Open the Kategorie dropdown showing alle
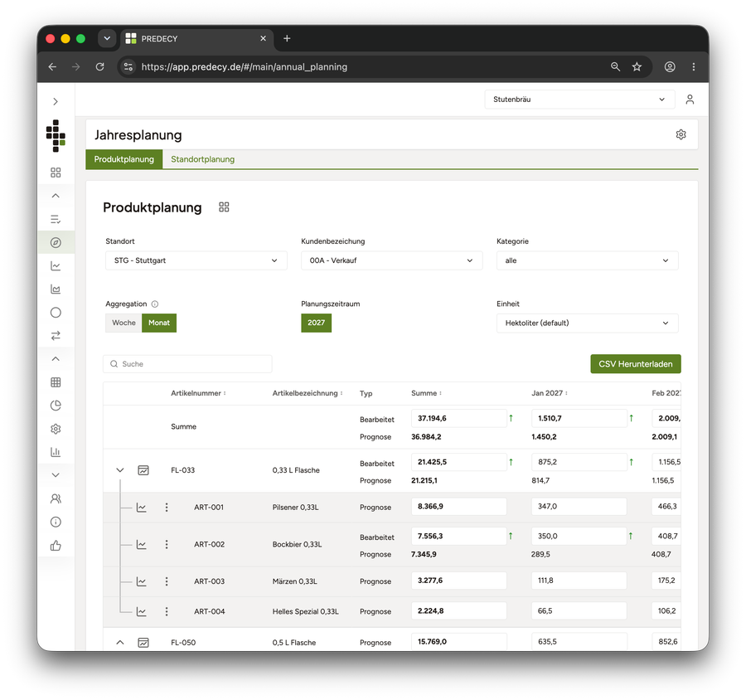This screenshot has width=746, height=700. 587,261
